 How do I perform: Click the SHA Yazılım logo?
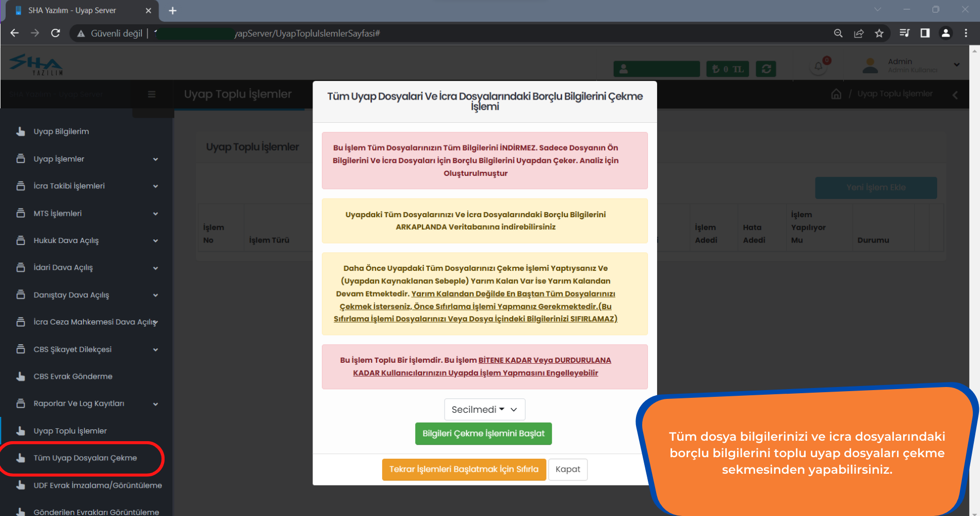coord(36,64)
